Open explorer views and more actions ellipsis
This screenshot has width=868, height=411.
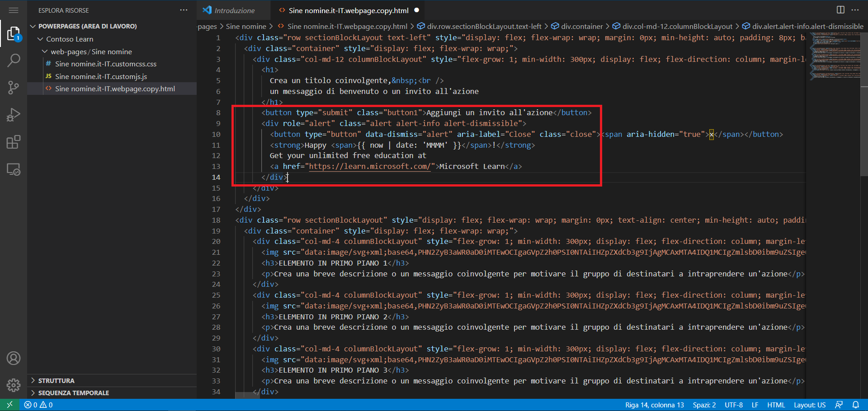(184, 10)
